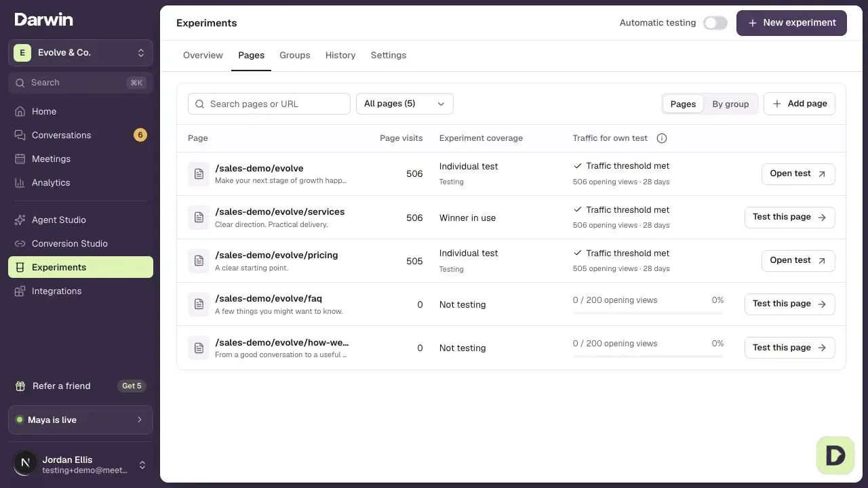This screenshot has width=868, height=488.
Task: Open the Experiments sidebar item
Action: (x=81, y=267)
